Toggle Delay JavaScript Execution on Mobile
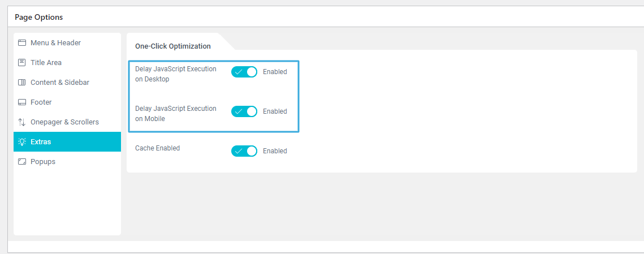This screenshot has width=644, height=254. click(244, 111)
